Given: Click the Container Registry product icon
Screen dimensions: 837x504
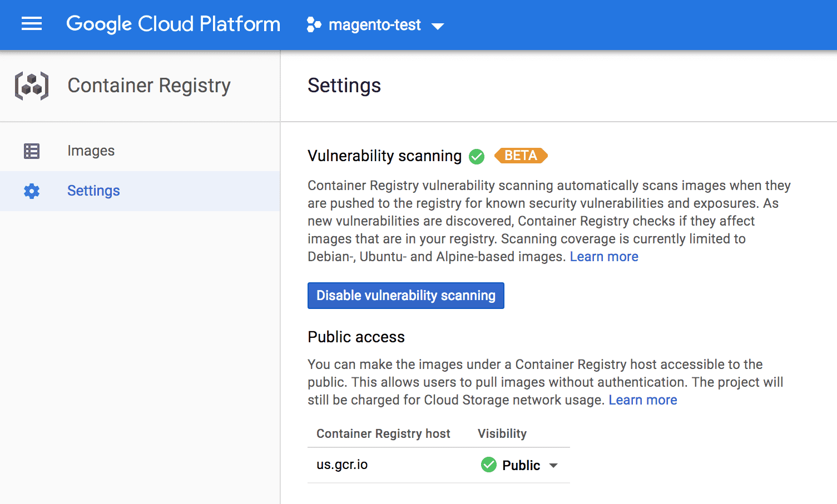Looking at the screenshot, I should pos(32,86).
